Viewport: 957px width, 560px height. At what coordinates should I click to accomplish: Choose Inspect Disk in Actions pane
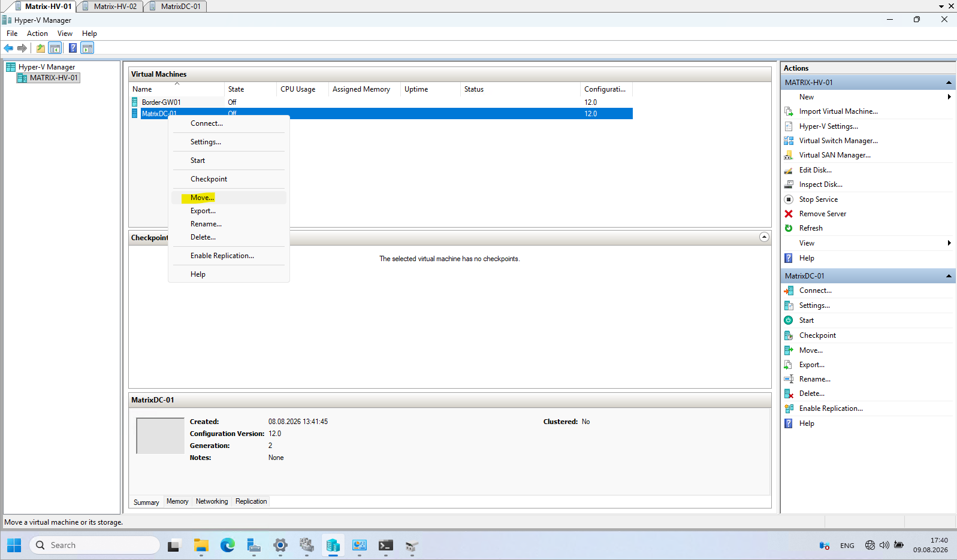820,184
